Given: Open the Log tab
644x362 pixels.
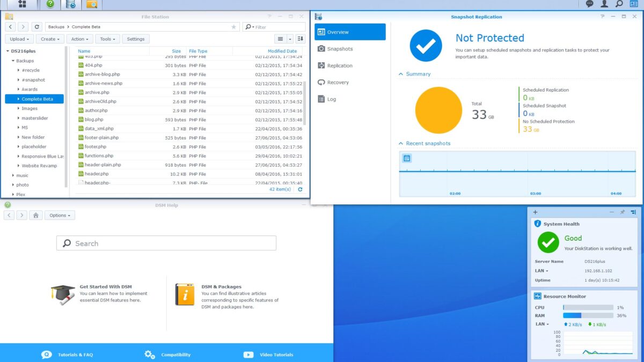Looking at the screenshot, I should pos(350,99).
